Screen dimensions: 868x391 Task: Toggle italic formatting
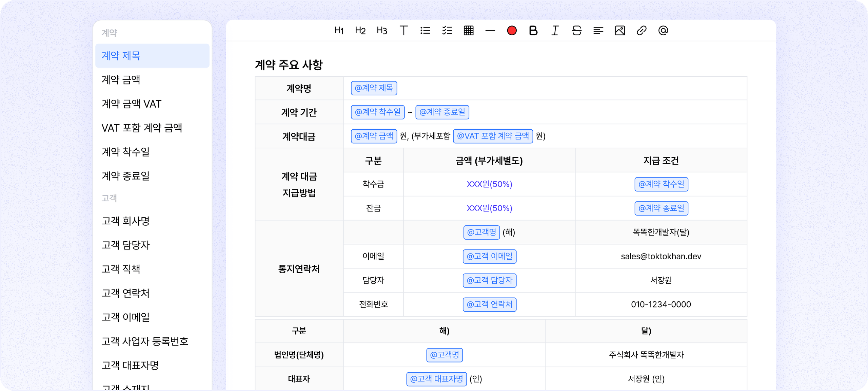click(x=555, y=31)
